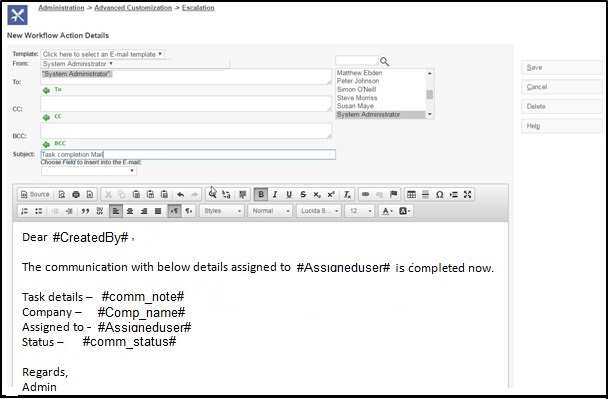Click into the Subject input field
This screenshot has height=399, width=608.
pos(188,154)
